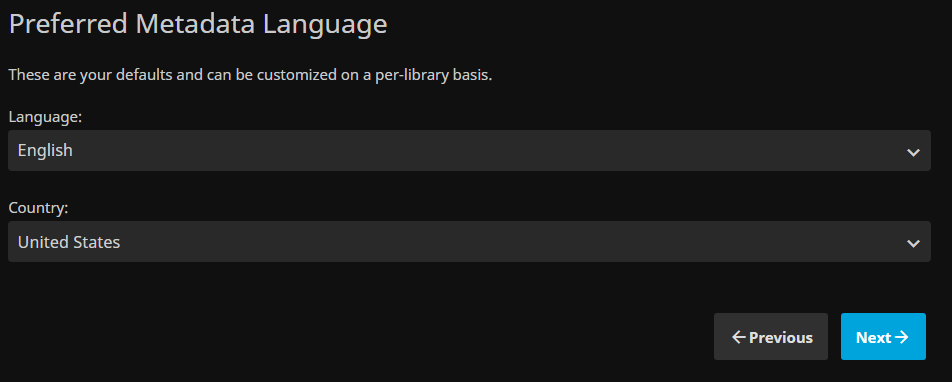Focus the Country combo box middle area
This screenshot has width=952, height=382.
click(469, 242)
